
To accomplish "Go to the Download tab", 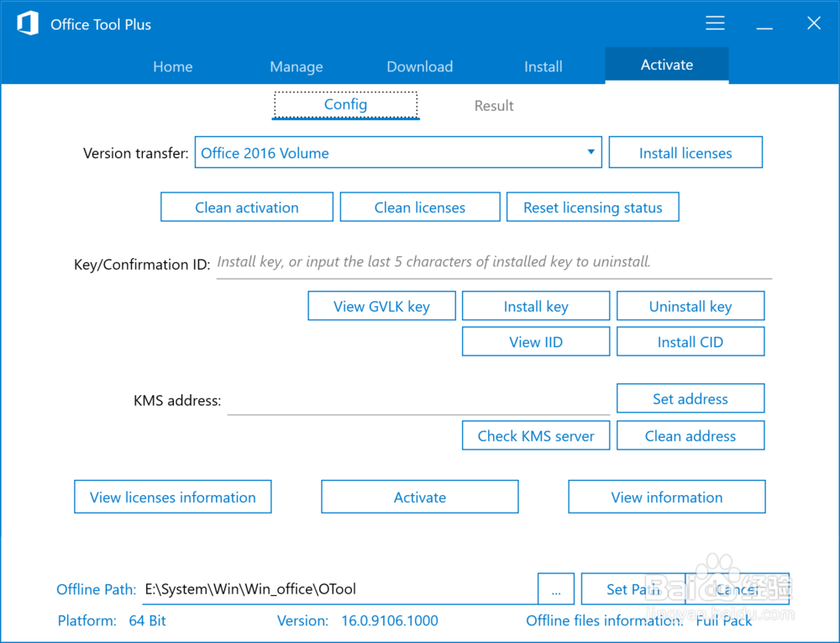I will tap(420, 66).
